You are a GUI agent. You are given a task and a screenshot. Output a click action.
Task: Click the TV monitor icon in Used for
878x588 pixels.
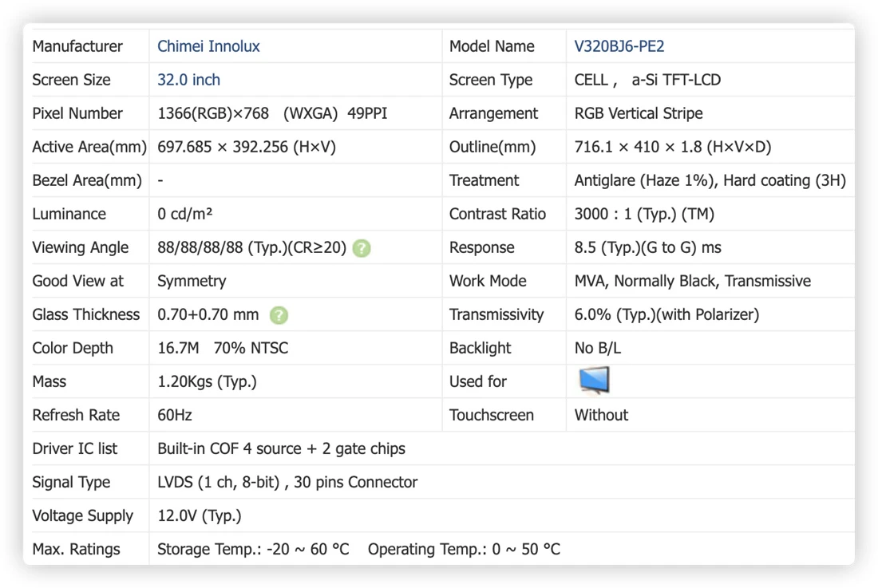click(x=594, y=381)
